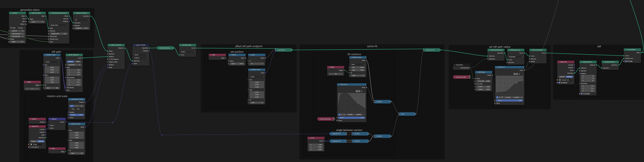This screenshot has width=644, height=162.
Task: Adjust the Factor slider on radius Float Curve
Action: tap(510, 100)
